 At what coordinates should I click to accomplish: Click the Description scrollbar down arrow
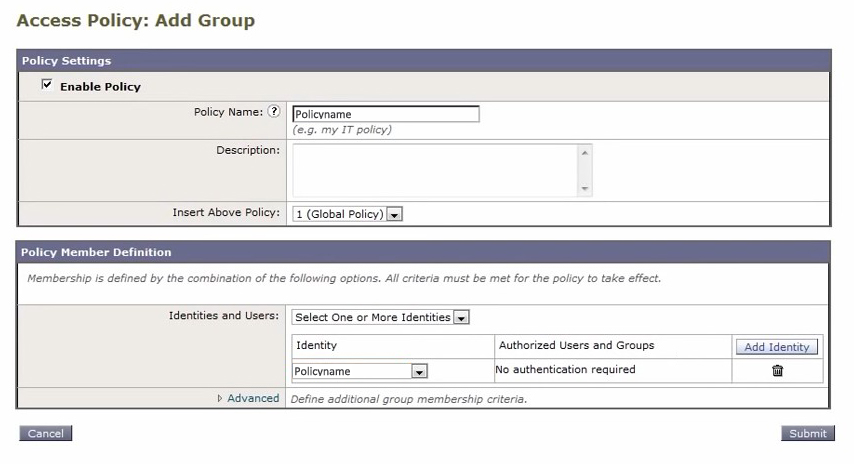pyautogui.click(x=585, y=188)
